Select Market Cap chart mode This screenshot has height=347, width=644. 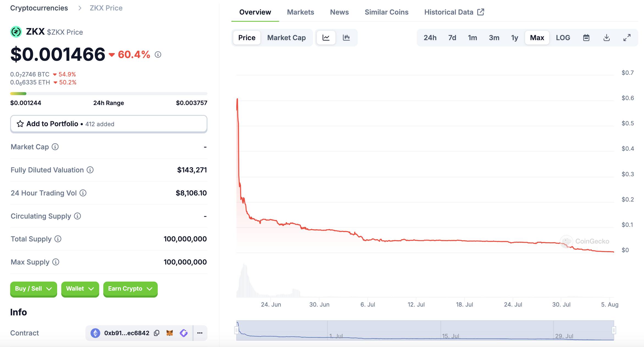[x=287, y=38]
